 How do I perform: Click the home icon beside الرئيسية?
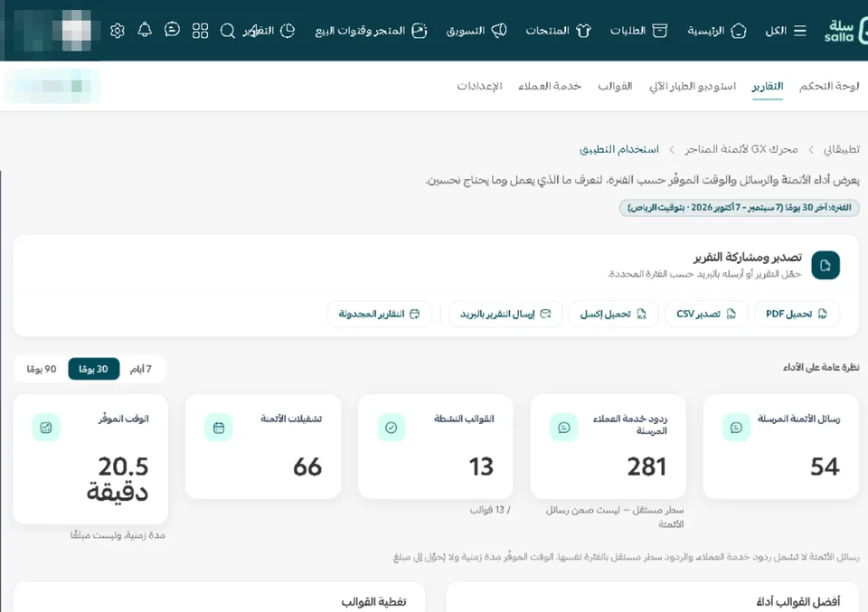tap(739, 31)
